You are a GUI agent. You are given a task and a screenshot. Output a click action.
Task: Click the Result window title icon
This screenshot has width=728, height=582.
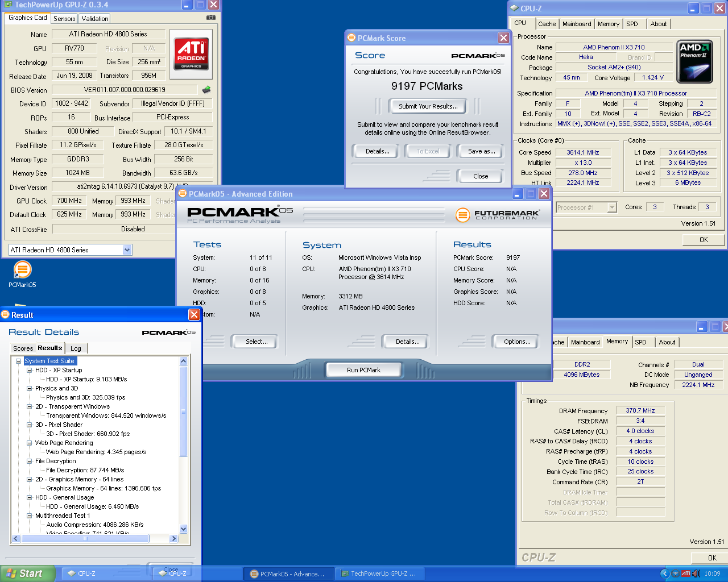click(5, 314)
